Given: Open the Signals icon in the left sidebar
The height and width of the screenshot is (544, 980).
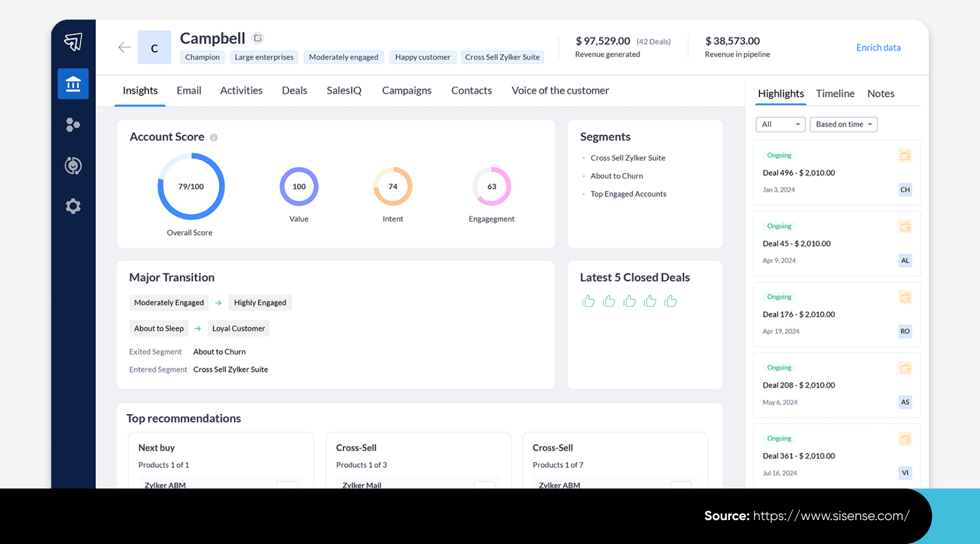Looking at the screenshot, I should click(73, 165).
